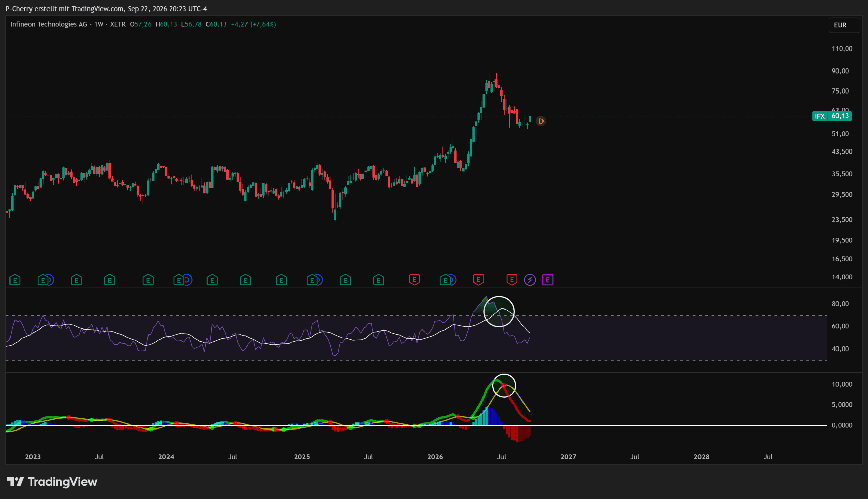Click the 2024 label on time axis

tap(166, 457)
